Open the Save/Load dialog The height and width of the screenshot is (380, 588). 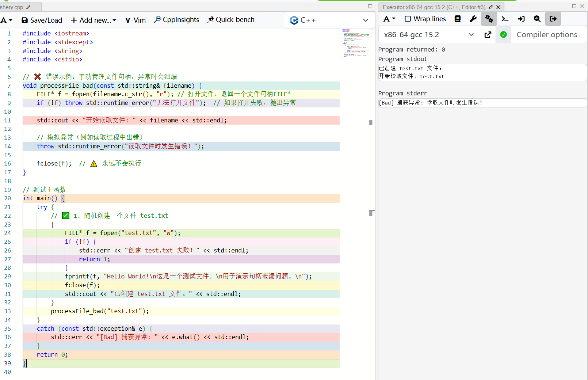[x=42, y=20]
